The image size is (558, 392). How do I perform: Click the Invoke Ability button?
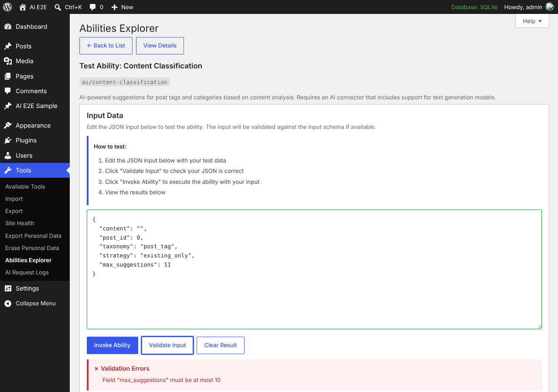(112, 345)
